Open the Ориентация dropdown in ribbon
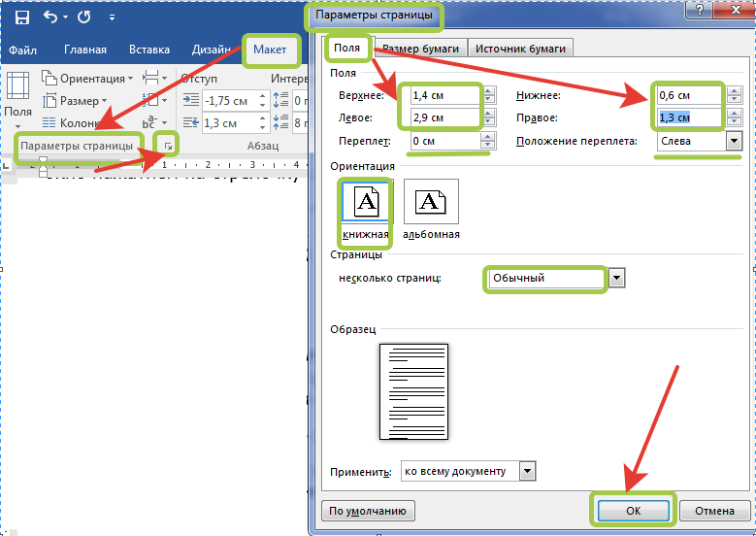This screenshot has height=536, width=756. point(87,78)
